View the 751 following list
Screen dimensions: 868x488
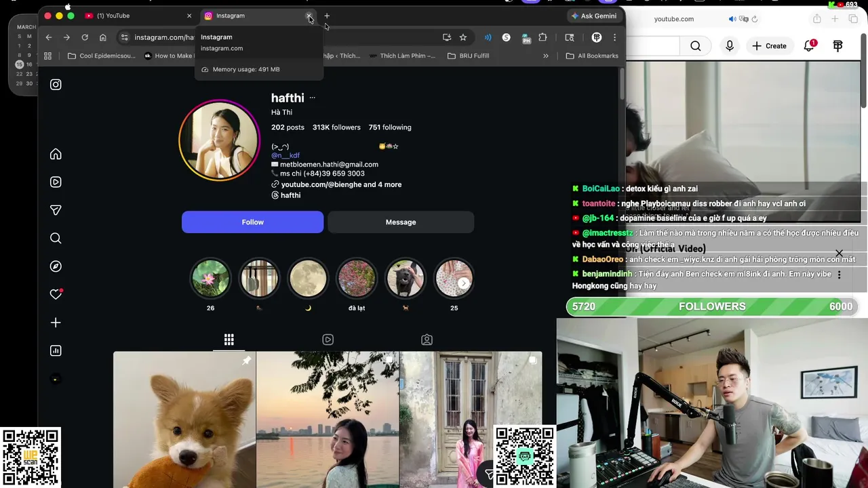pos(390,127)
